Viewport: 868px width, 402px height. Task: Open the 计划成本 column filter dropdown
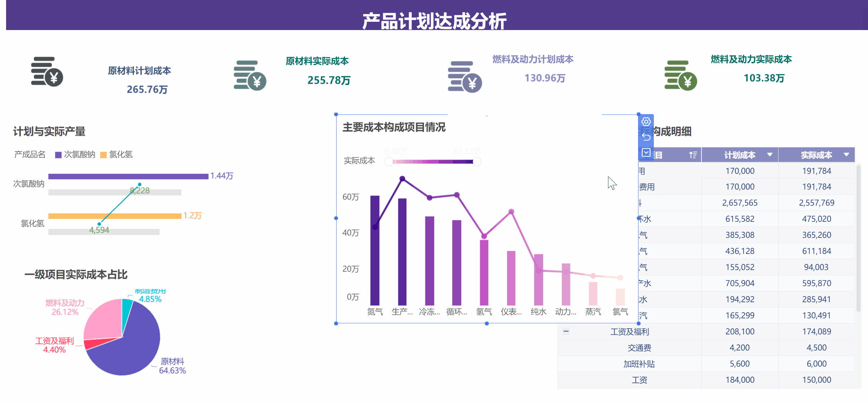pyautogui.click(x=770, y=155)
